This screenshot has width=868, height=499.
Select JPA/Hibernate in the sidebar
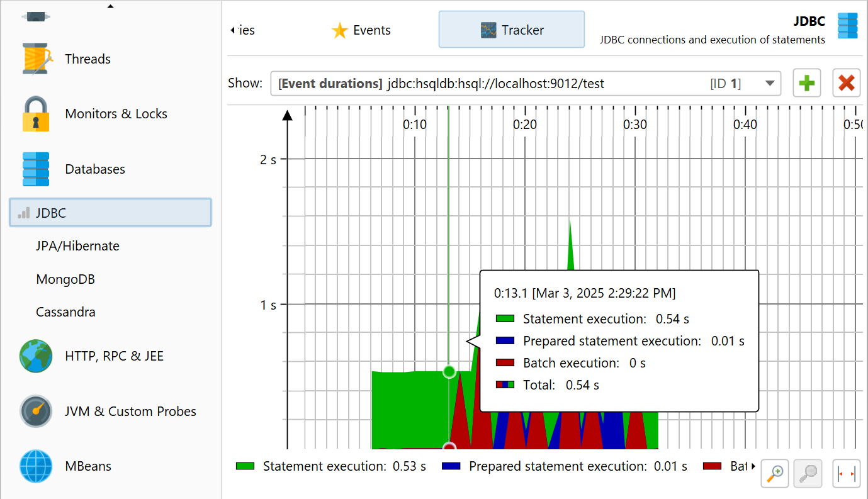tap(77, 246)
